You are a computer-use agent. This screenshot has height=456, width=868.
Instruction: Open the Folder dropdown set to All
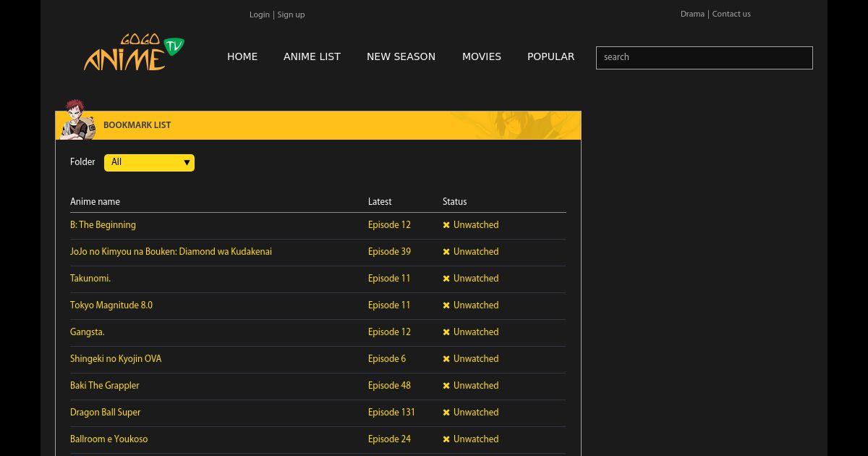149,162
